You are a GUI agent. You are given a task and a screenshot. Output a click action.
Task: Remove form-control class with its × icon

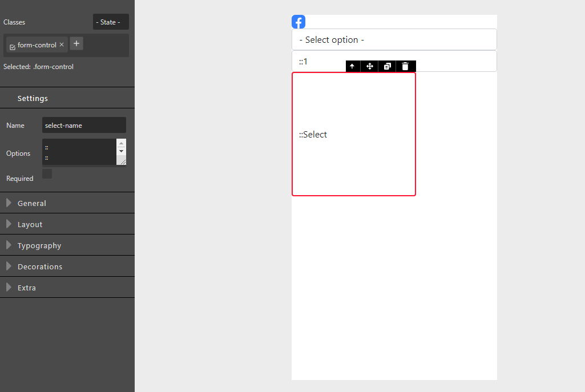point(61,44)
